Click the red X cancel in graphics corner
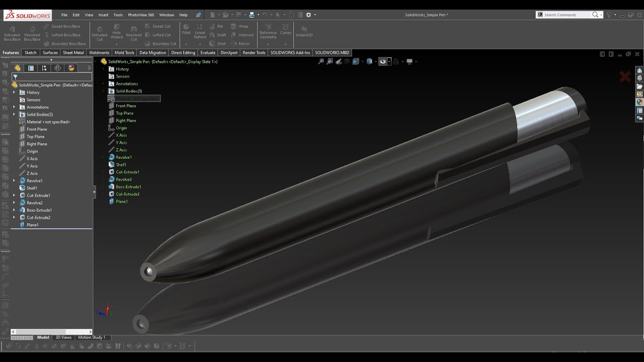Viewport: 644px width, 362px height. coord(625,76)
